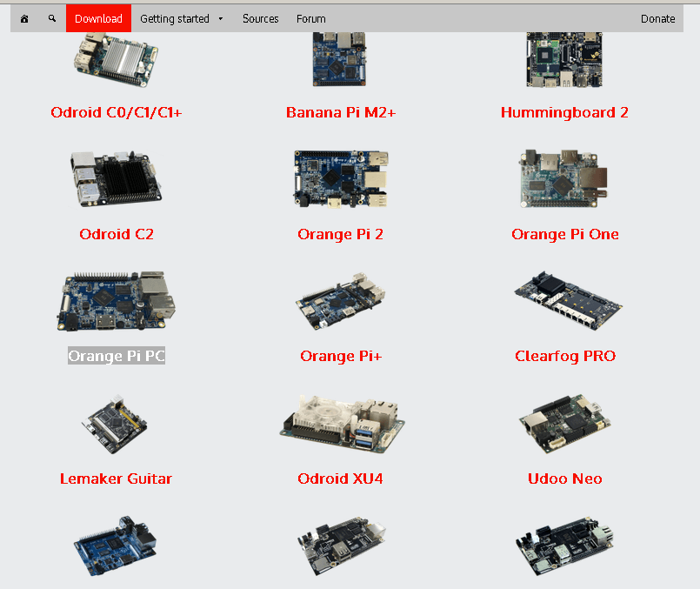The width and height of the screenshot is (700, 589).
Task: Open the Odroid C0/C1/C1+ link
Action: tap(116, 112)
